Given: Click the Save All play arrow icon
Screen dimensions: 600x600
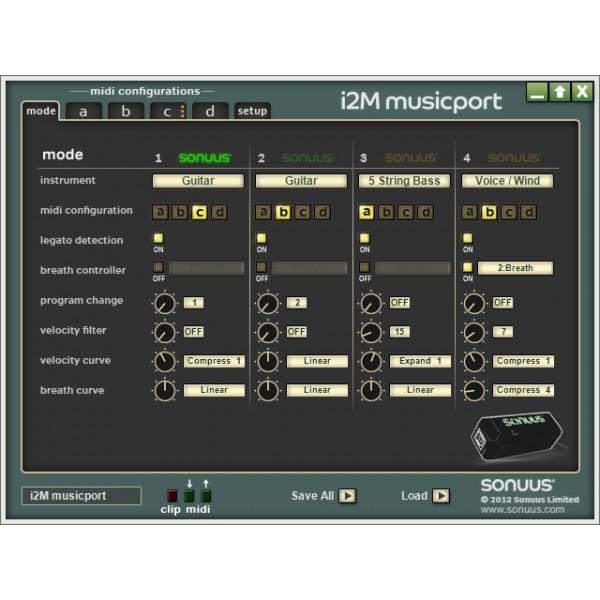Looking at the screenshot, I should click(347, 496).
